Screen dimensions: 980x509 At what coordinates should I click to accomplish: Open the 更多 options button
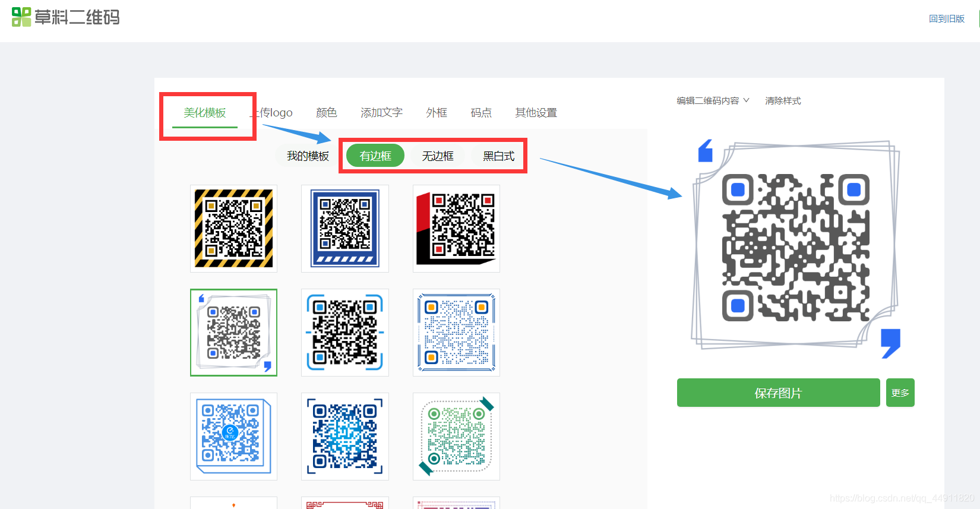tap(900, 393)
